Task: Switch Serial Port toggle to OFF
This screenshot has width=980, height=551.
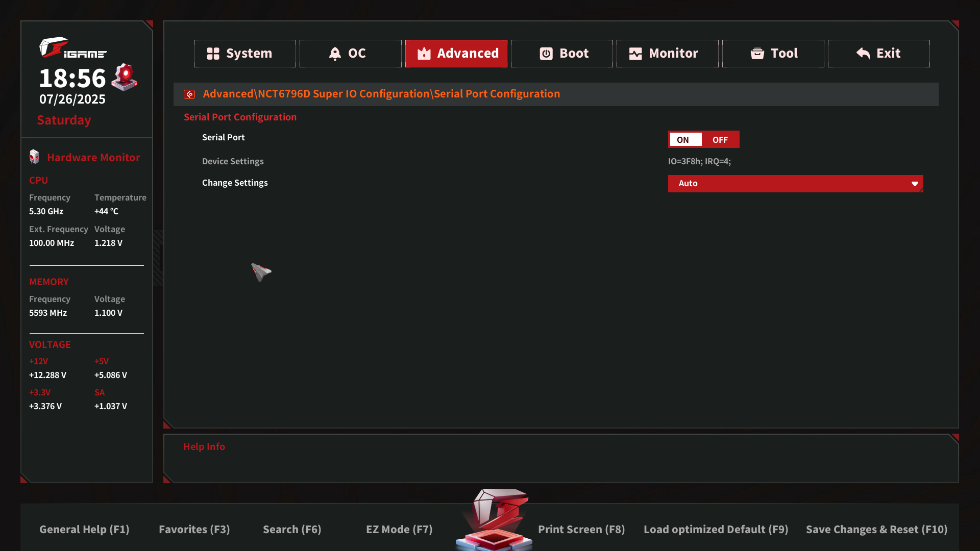Action: pos(720,140)
